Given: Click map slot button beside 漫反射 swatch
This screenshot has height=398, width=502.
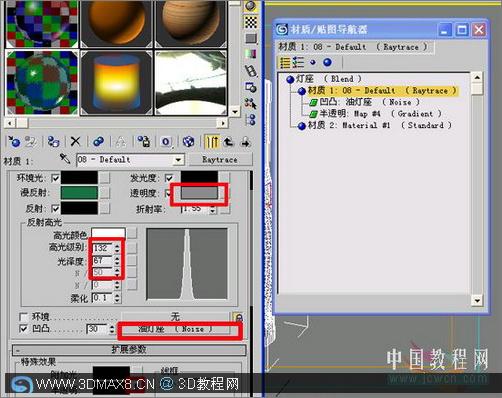Looking at the screenshot, I should pos(105,193).
